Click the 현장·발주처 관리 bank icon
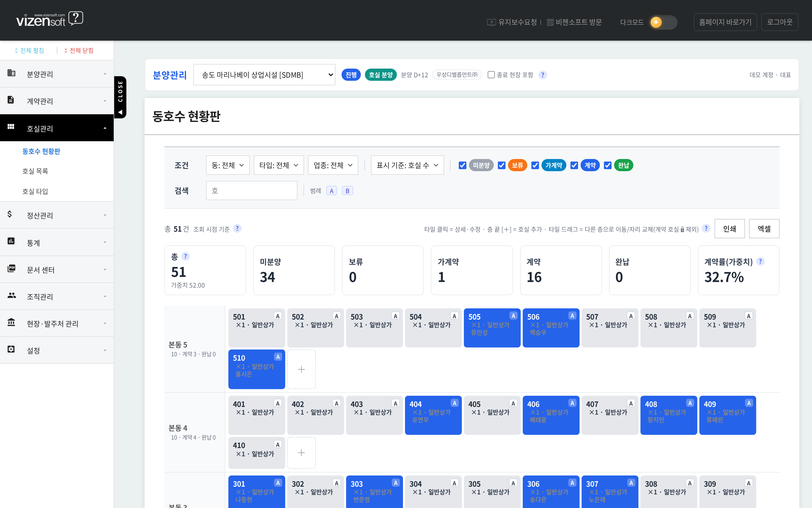The image size is (812, 508). point(11,322)
